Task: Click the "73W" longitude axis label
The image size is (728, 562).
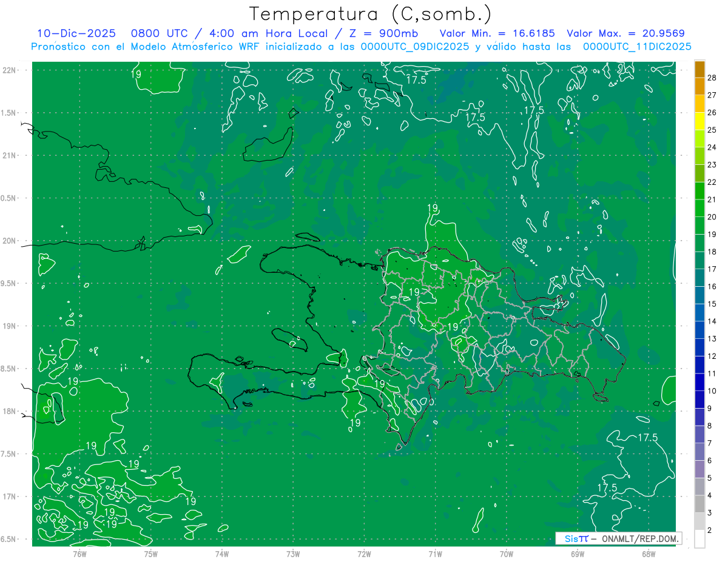Action: point(293,554)
